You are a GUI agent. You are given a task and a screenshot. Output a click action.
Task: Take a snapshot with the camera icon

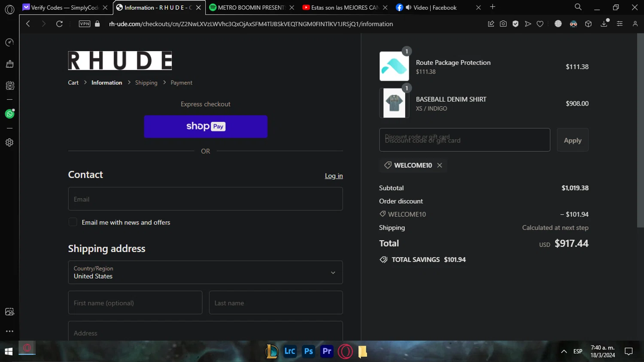point(503,24)
